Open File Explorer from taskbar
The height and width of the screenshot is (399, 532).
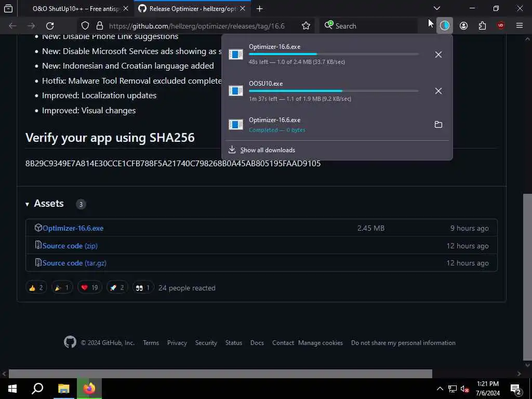pos(63,389)
